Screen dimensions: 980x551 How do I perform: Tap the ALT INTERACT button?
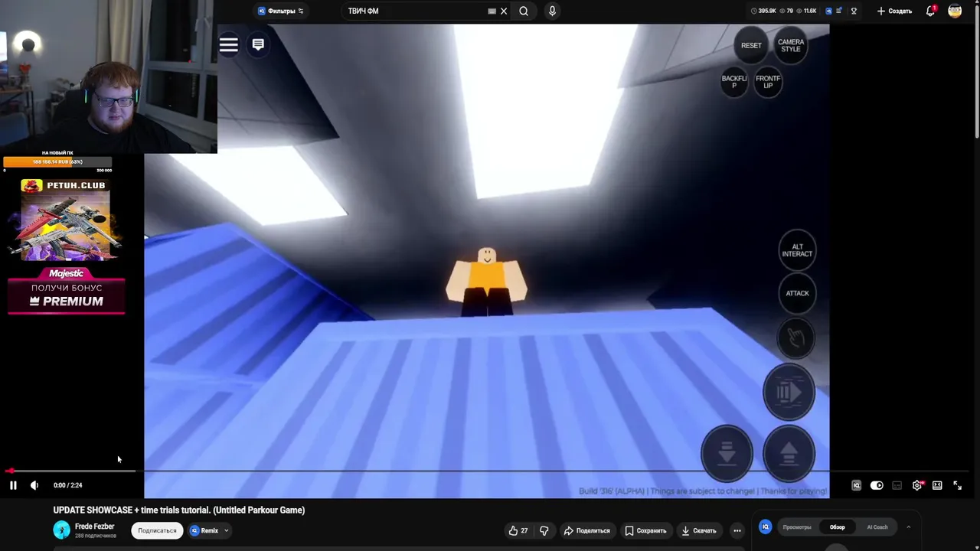pyautogui.click(x=797, y=250)
